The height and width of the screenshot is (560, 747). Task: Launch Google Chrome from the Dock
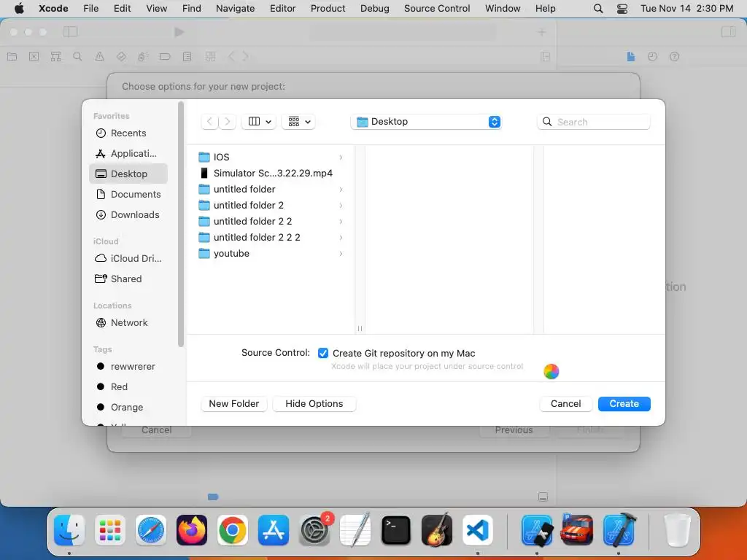[233, 530]
